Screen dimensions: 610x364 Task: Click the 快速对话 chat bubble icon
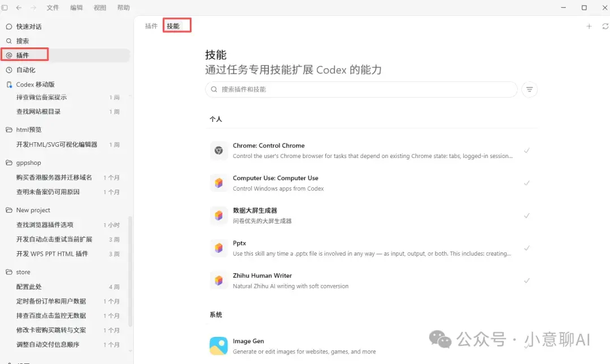click(x=9, y=27)
